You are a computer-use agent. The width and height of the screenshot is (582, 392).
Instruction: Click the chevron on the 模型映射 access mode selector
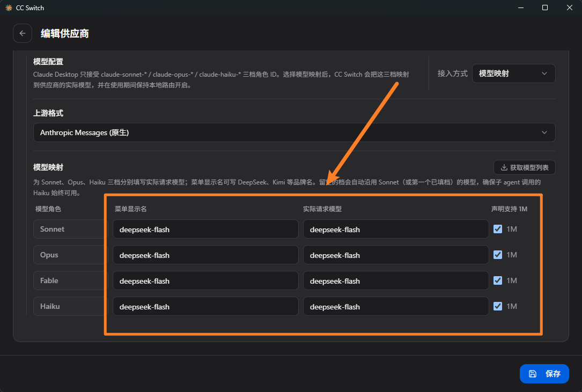click(x=544, y=73)
